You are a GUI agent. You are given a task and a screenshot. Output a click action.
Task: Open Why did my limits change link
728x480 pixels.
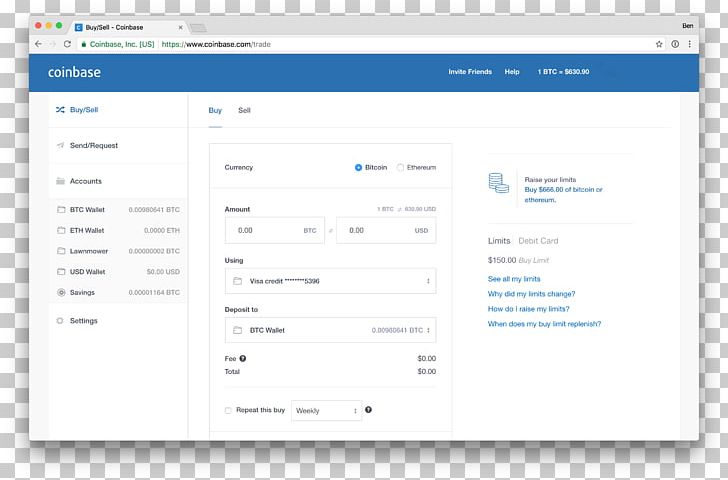(x=531, y=294)
